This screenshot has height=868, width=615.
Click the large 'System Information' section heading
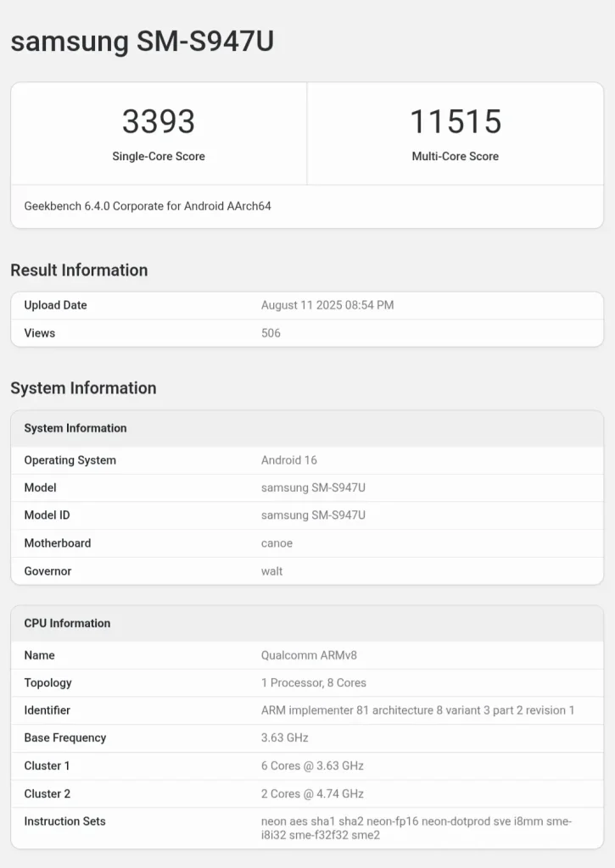(83, 388)
